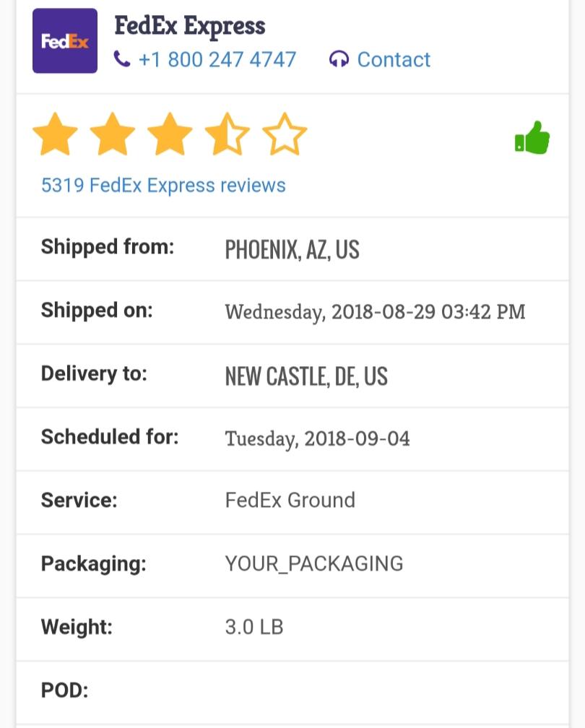
Task: Select the second rating star
Action: [x=112, y=134]
